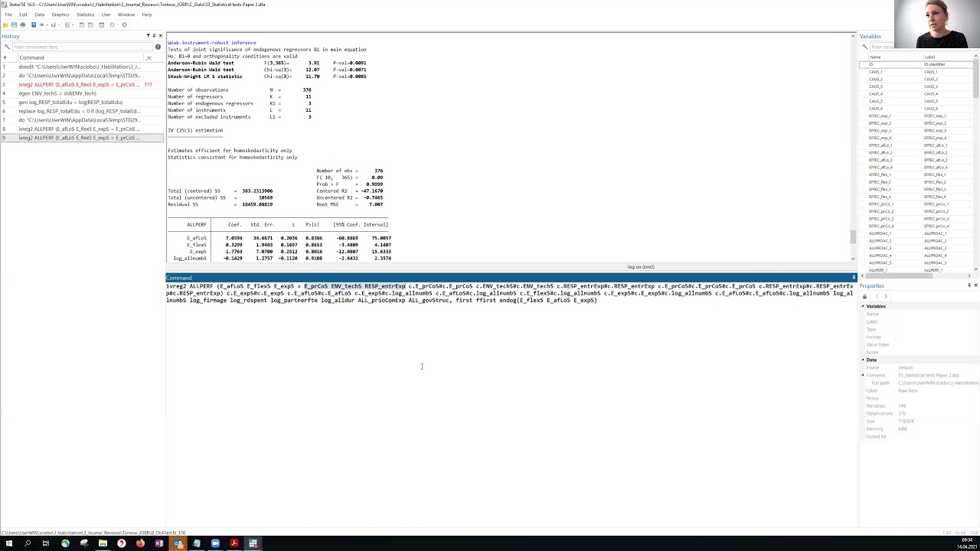Open the Graph window toolbar icon
Screen dimensions: 980x551
point(54,24)
